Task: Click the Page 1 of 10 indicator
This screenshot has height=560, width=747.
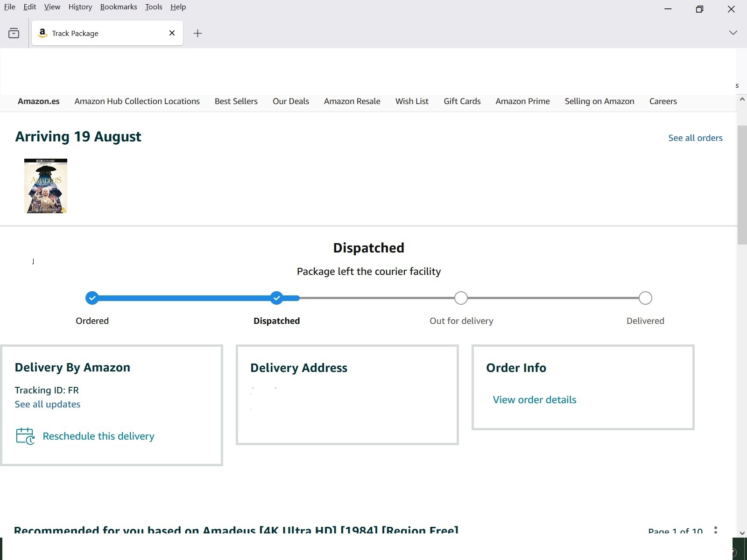Action: (x=675, y=531)
